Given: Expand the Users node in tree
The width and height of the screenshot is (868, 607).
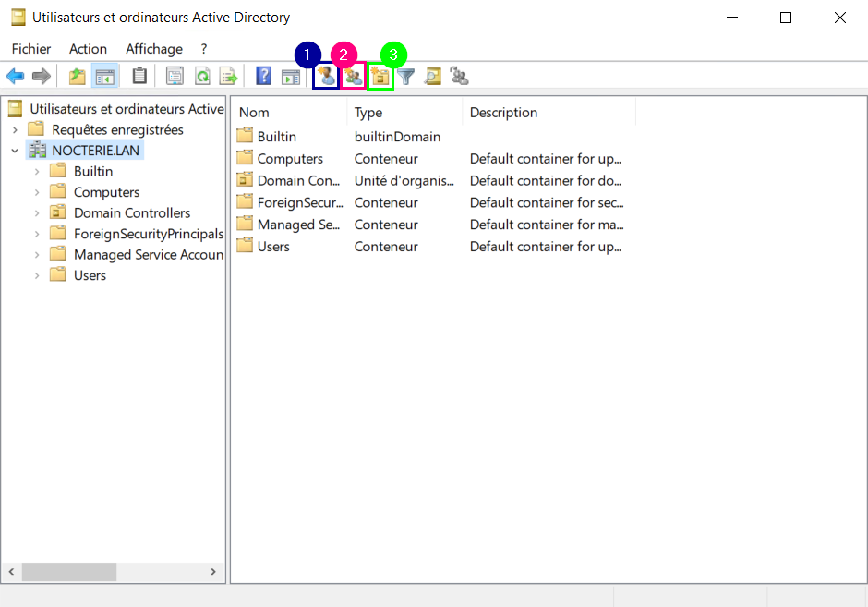Looking at the screenshot, I should [x=37, y=275].
